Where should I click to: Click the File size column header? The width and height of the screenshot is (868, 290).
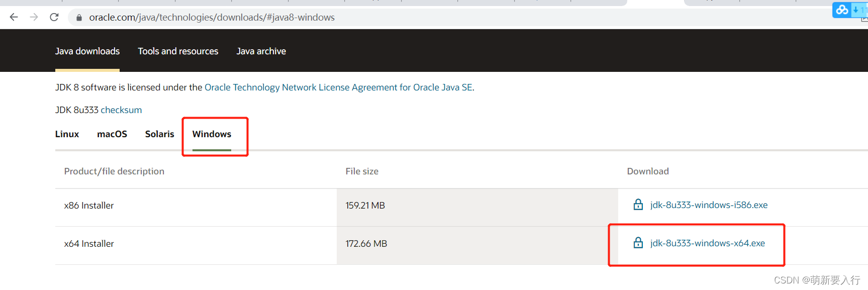[362, 171]
